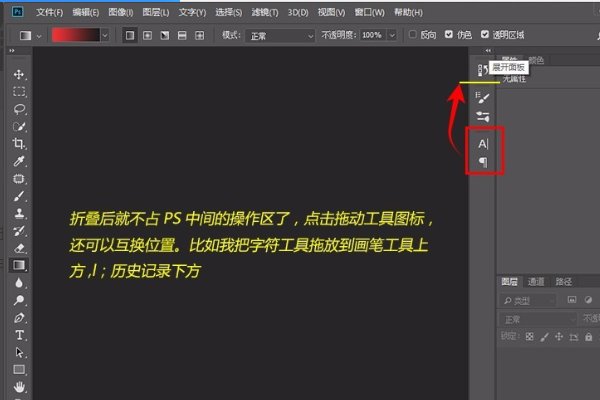Open the gradient picker dropdown arrow
600x400 pixels.
click(105, 36)
